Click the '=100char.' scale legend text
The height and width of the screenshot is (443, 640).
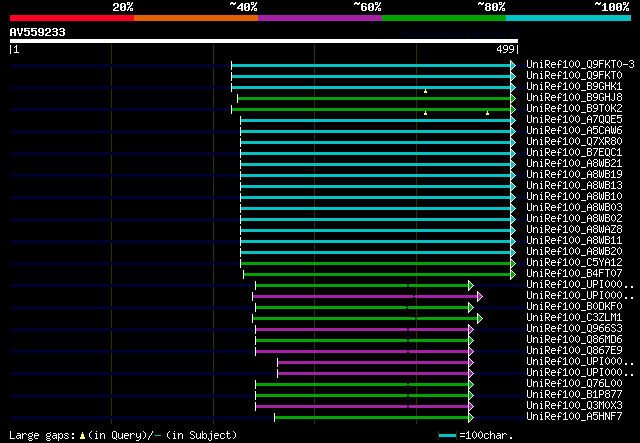[x=486, y=435]
